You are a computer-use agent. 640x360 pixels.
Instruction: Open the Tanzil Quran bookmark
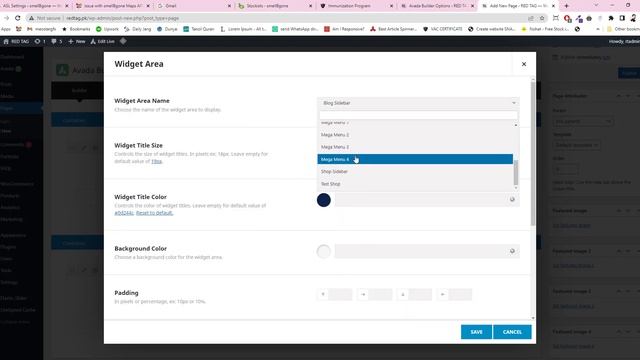point(199,29)
